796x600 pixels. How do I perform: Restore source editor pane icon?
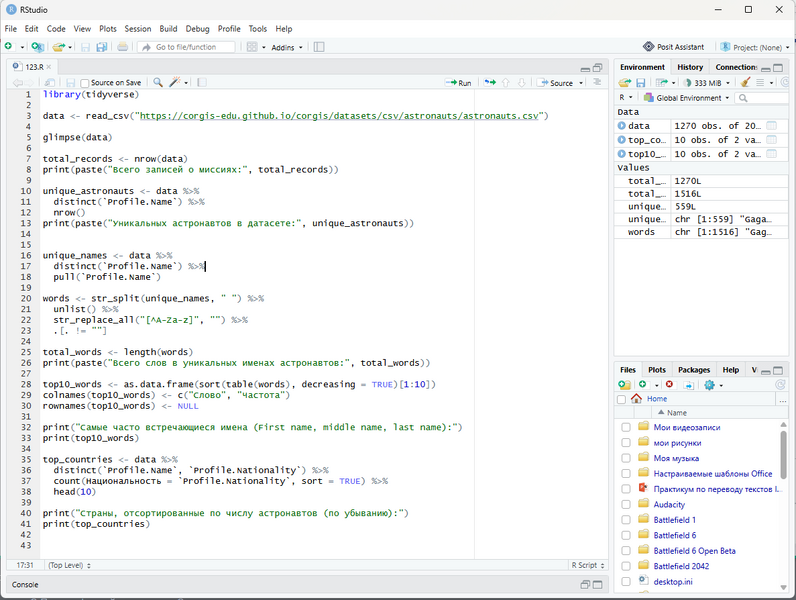(598, 68)
